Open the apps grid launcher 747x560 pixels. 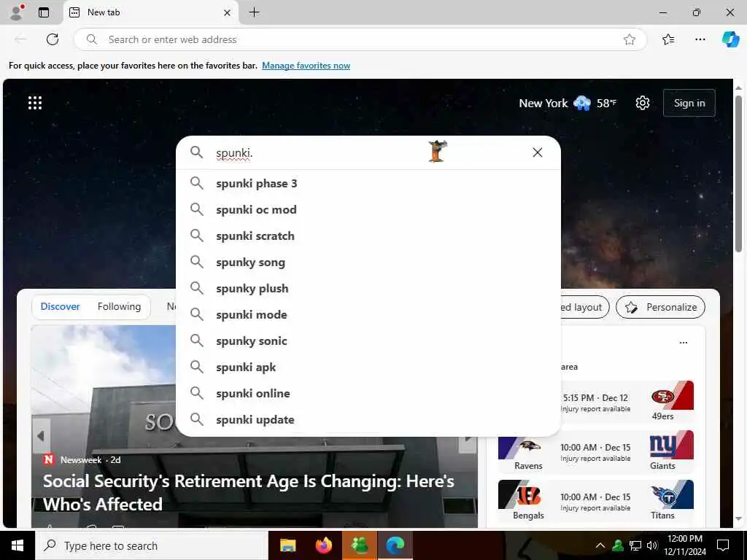(35, 103)
